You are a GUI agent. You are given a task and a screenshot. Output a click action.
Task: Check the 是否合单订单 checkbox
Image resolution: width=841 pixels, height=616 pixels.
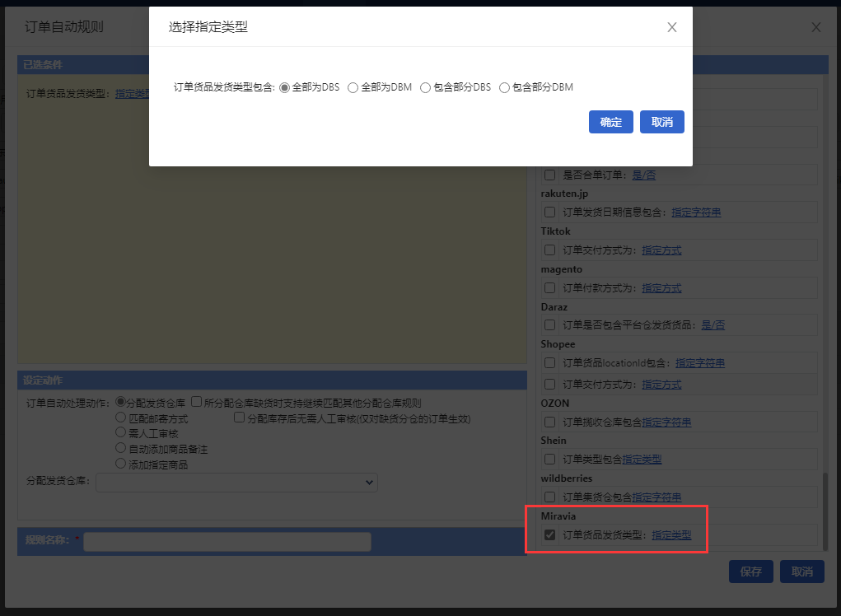point(549,175)
